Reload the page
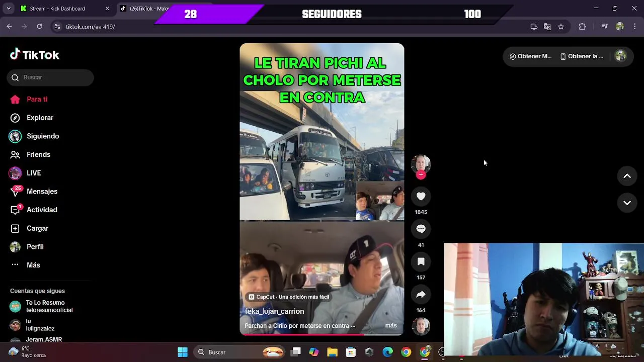This screenshot has height=362, width=644. [x=39, y=27]
